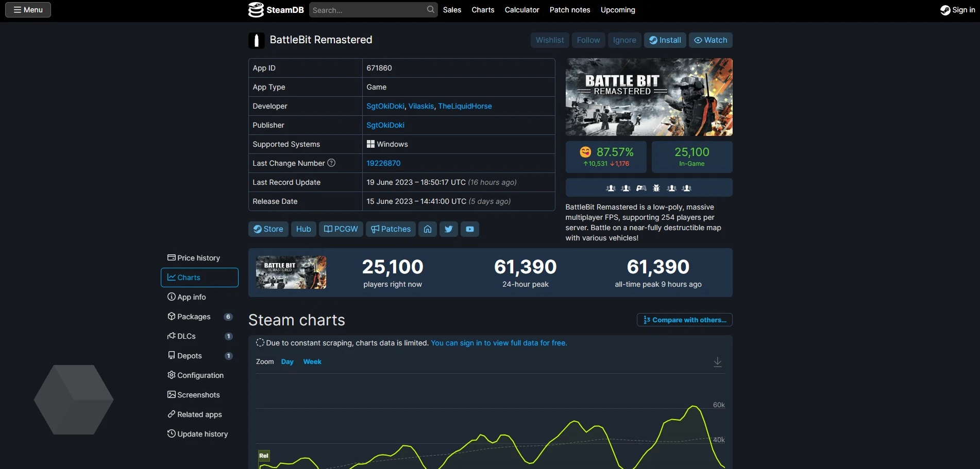
Task: Click the App ID value 671860
Action: 379,68
